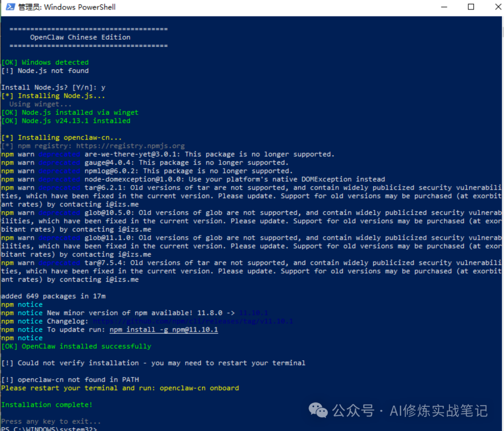Click the green 'Installation complete!' message

tap(47, 405)
